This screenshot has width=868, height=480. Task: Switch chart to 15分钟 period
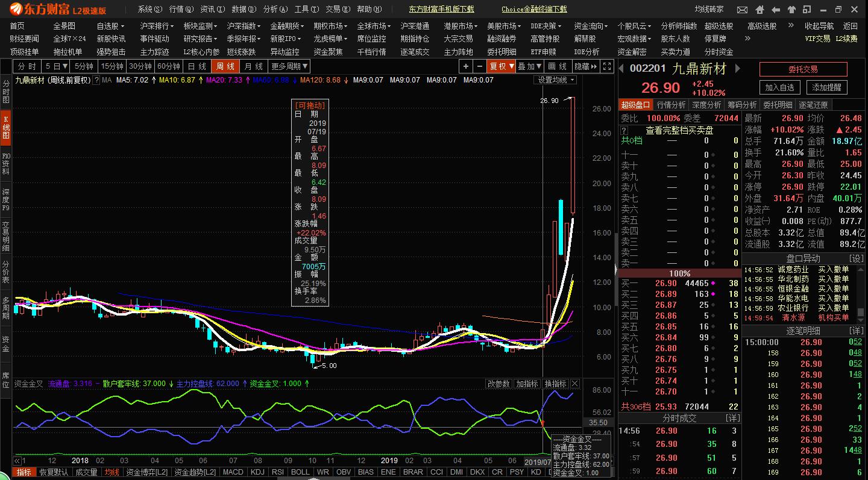point(112,66)
